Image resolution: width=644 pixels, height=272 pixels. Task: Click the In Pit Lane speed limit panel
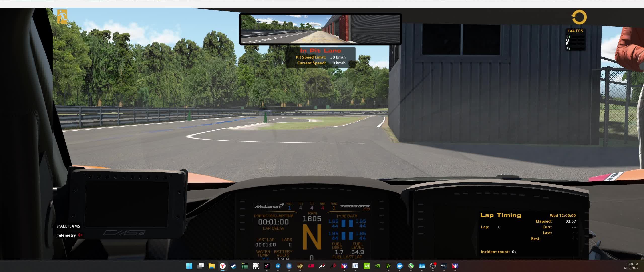point(320,57)
